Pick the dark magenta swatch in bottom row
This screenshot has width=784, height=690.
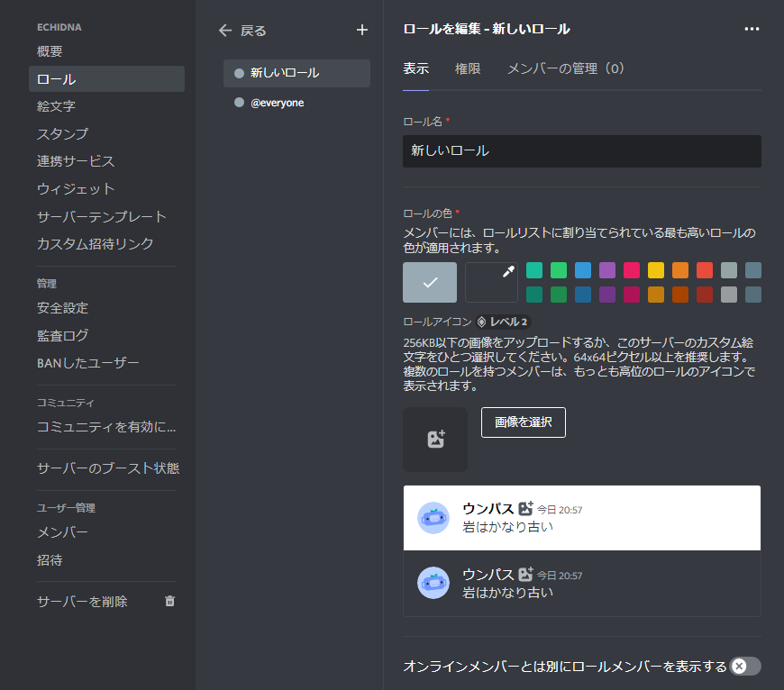click(632, 295)
